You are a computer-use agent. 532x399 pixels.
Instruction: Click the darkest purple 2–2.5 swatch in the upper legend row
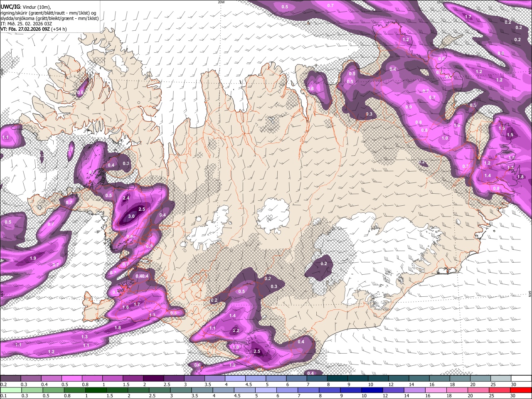coord(153,379)
